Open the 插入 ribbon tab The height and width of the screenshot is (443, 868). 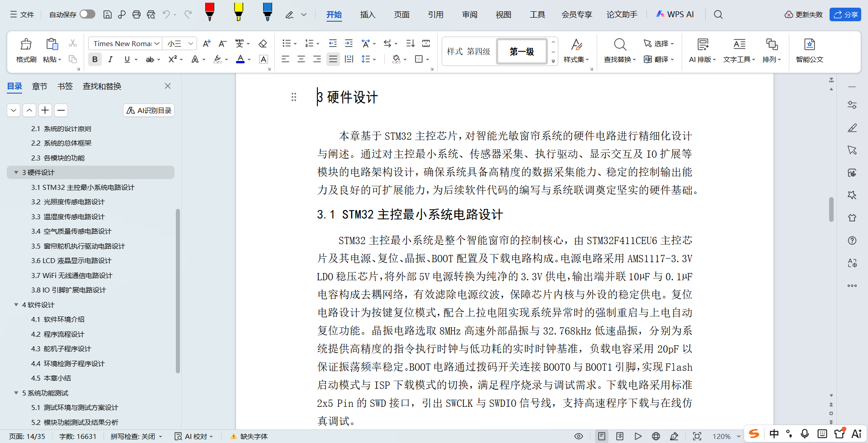pos(368,14)
